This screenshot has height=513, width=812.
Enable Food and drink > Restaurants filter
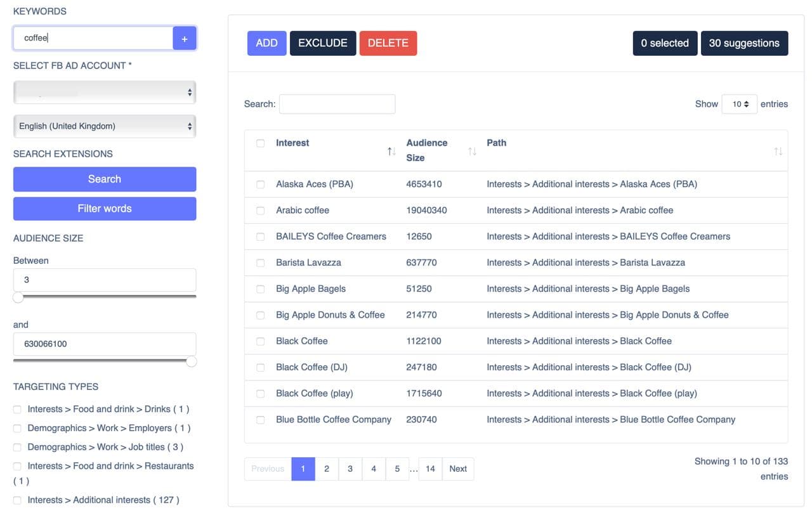pos(17,466)
